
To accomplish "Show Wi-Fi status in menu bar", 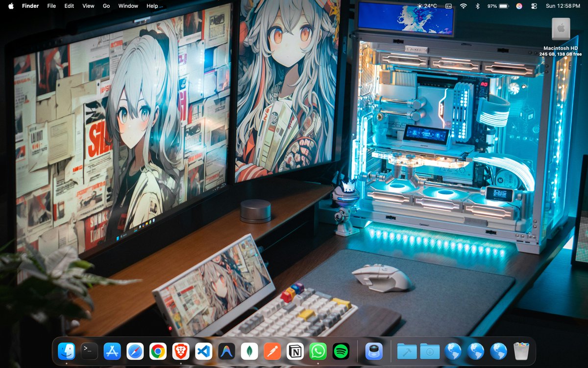I will [463, 6].
